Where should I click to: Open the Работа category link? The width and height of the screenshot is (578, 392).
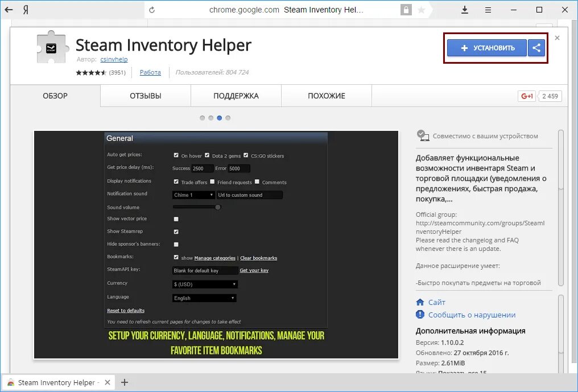150,72
